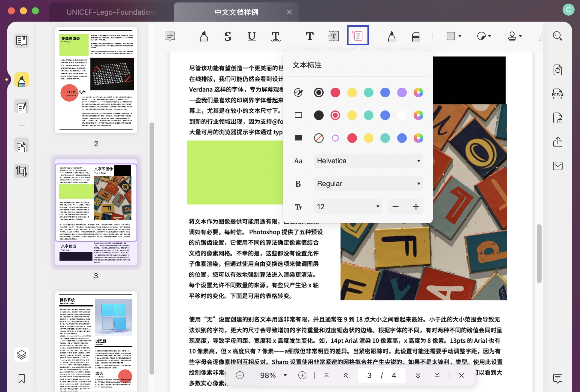
Task: Open organize pages mode in sidebar
Action: (x=22, y=146)
